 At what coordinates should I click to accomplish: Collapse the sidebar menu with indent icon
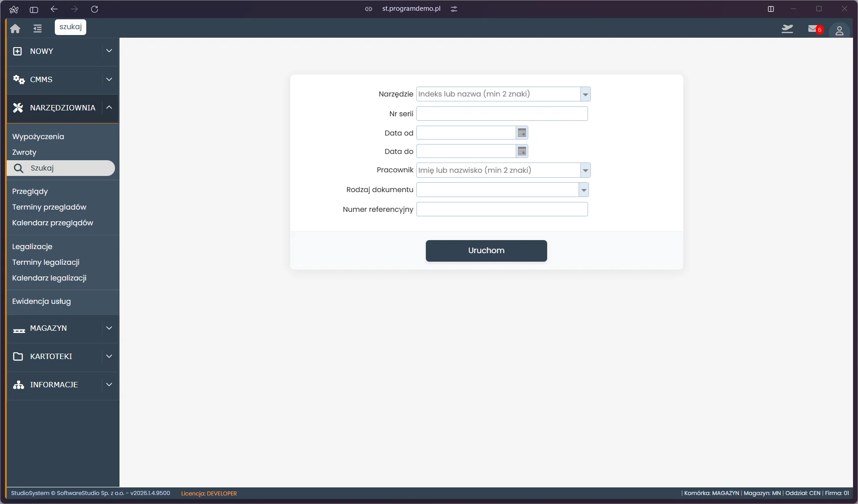[x=38, y=29]
